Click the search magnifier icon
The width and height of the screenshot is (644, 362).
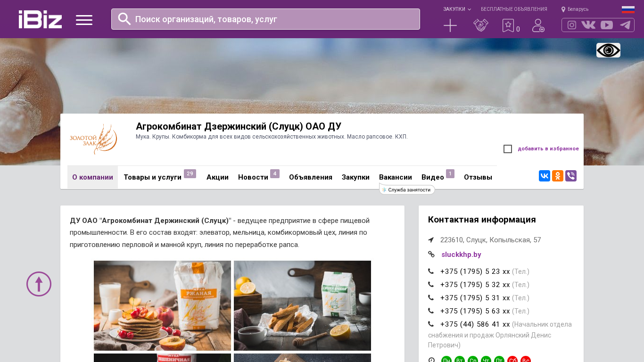124,19
